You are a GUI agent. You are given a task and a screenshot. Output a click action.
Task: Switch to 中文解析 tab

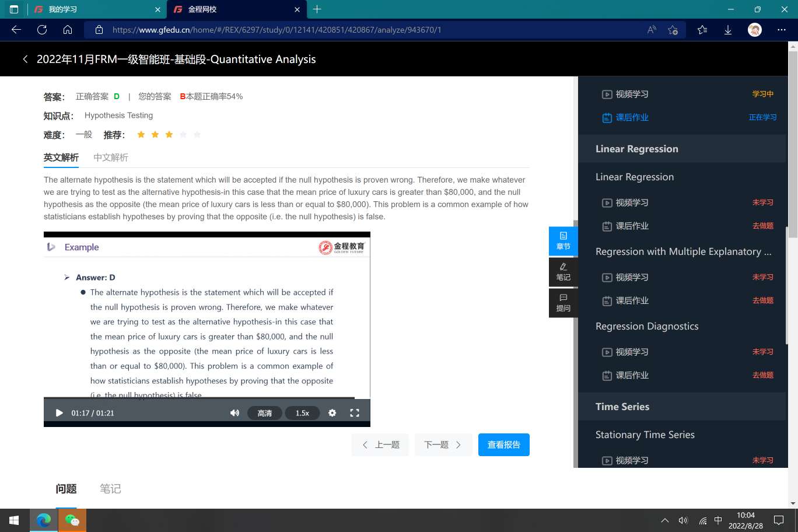pos(110,157)
